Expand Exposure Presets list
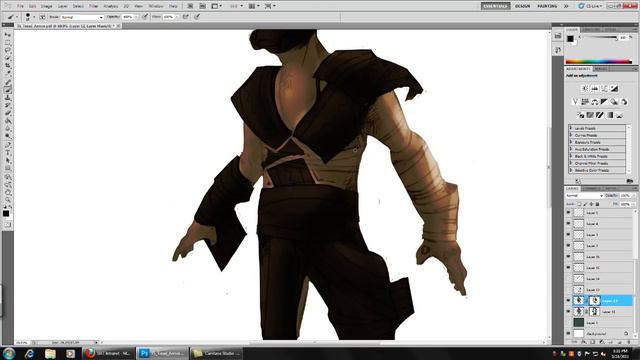The height and width of the screenshot is (360, 640). (x=571, y=142)
